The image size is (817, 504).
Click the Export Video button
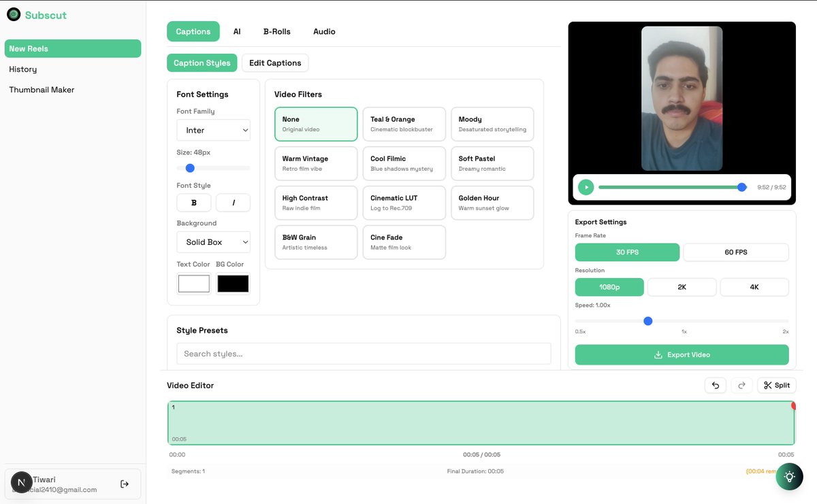(682, 354)
